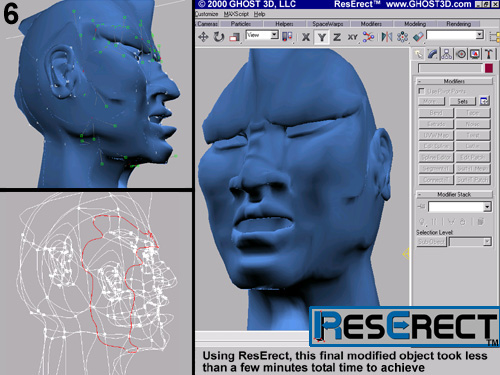The height and width of the screenshot is (375, 500).
Task: Open the Utilities hammer panel tab
Action: click(x=489, y=54)
